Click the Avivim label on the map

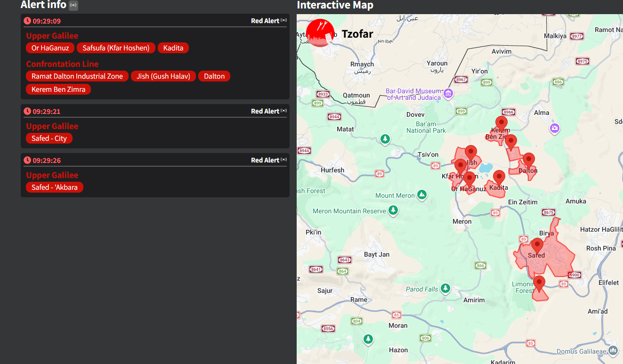pos(502,51)
